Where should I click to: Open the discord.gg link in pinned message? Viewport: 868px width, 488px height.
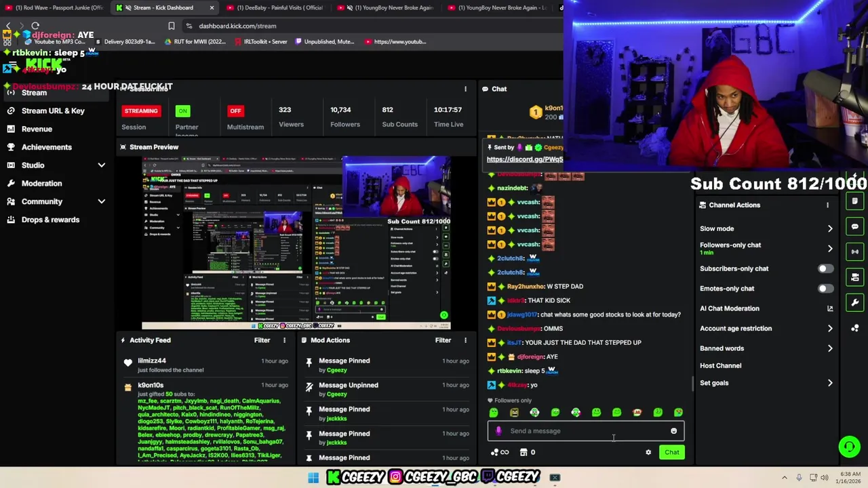[524, 159]
